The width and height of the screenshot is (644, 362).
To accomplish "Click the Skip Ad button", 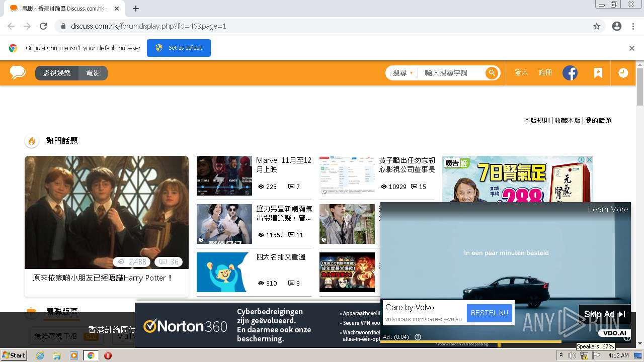I will click(604, 314).
